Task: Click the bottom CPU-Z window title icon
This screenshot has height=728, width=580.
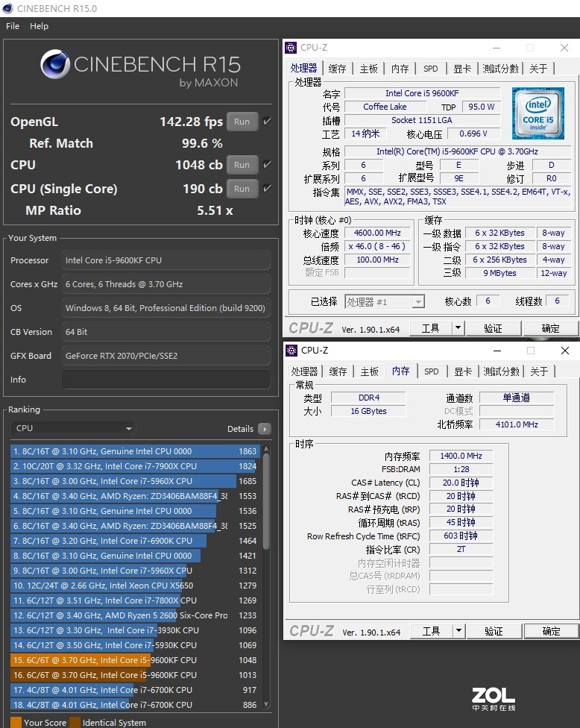Action: 291,350
